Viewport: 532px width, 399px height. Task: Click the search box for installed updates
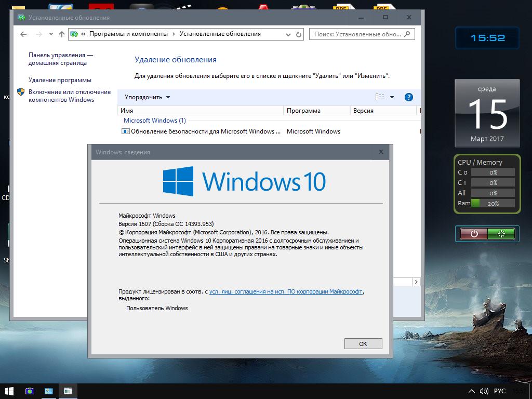click(x=357, y=34)
